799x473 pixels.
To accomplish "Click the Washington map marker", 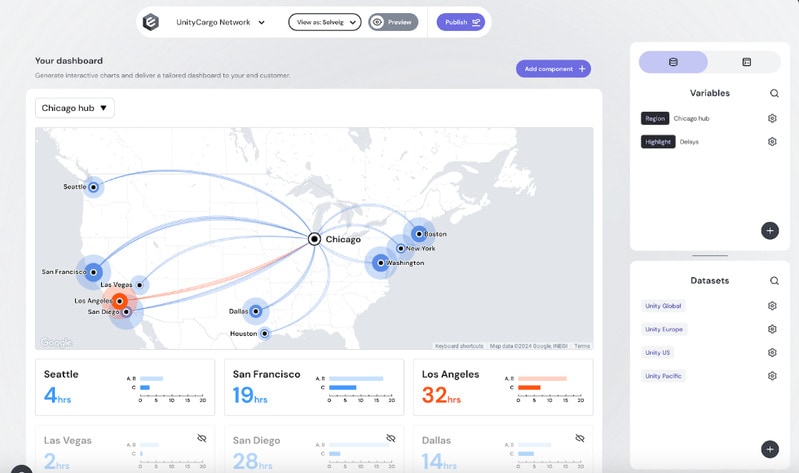I will click(380, 263).
